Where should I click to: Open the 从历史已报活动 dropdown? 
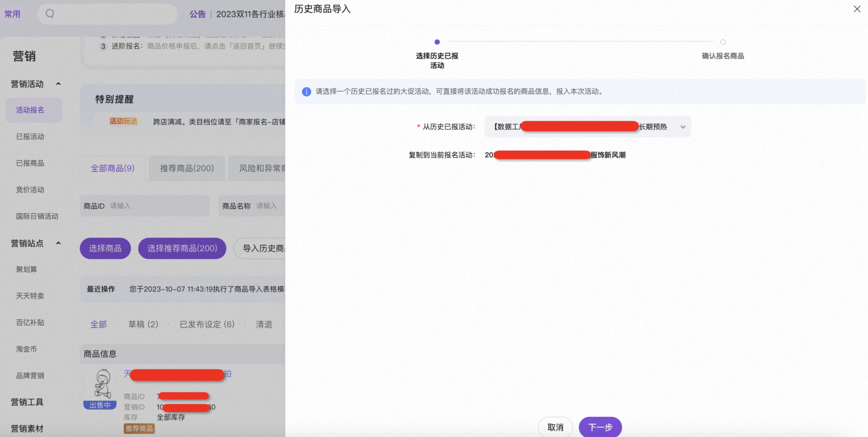click(x=587, y=127)
